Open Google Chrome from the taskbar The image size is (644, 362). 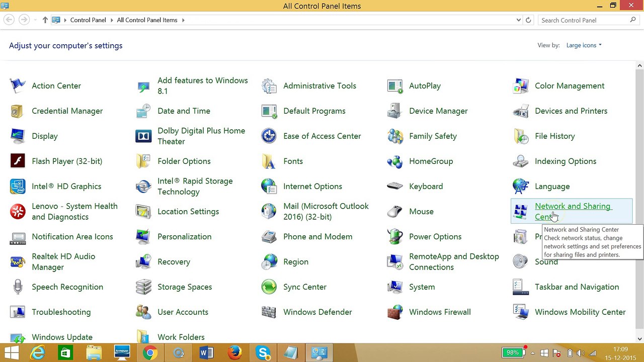[x=150, y=353]
